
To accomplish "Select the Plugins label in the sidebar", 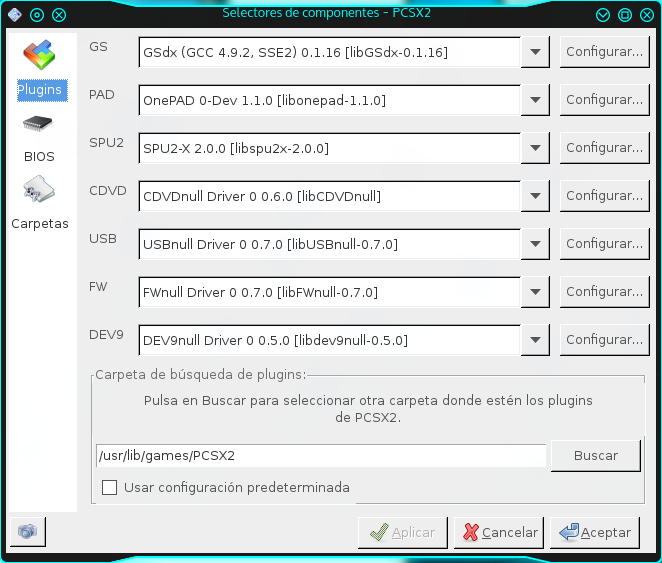I will pyautogui.click(x=42, y=90).
